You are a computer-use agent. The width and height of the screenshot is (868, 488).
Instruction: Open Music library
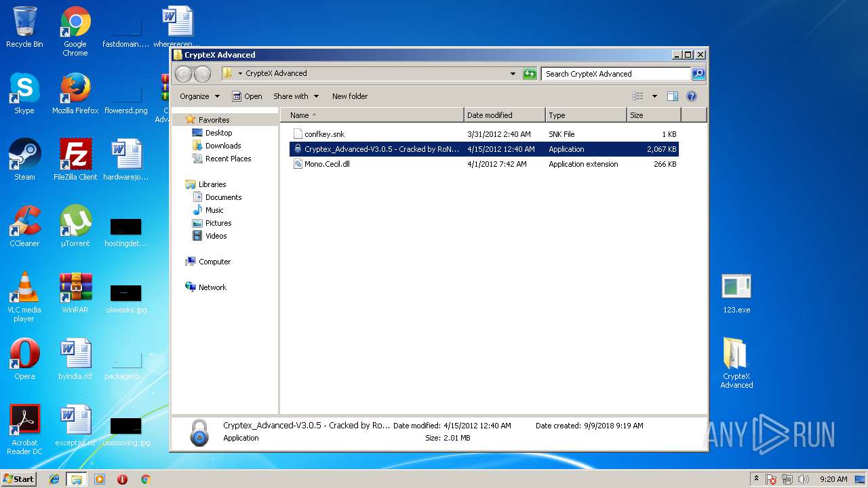click(x=214, y=210)
